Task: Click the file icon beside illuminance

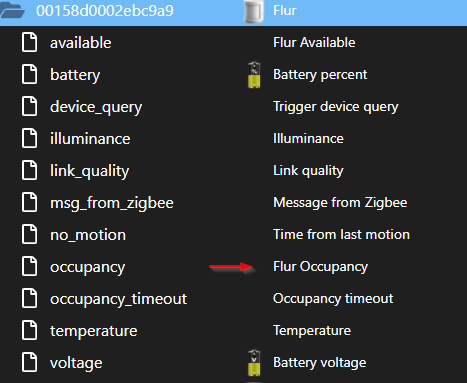Action: click(x=29, y=138)
